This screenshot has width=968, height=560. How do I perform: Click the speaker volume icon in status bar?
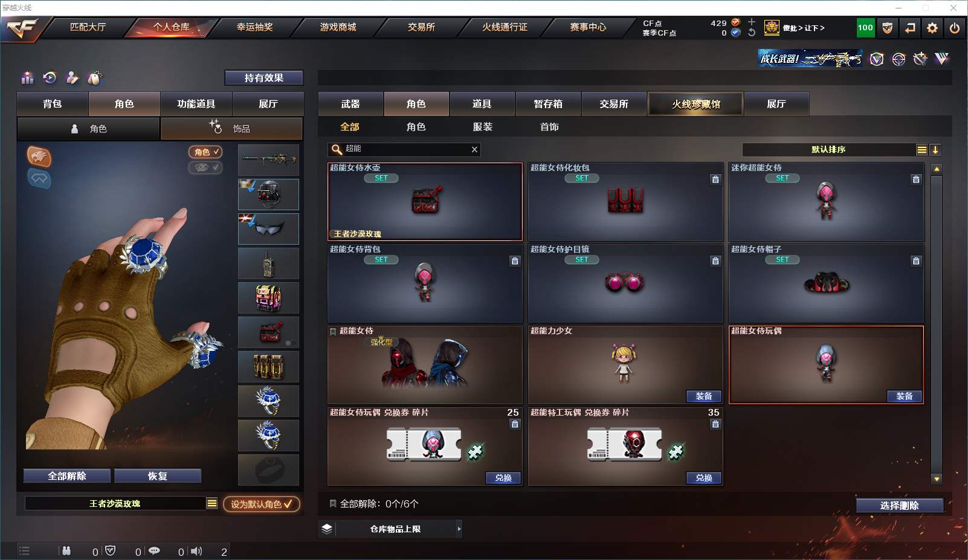196,551
